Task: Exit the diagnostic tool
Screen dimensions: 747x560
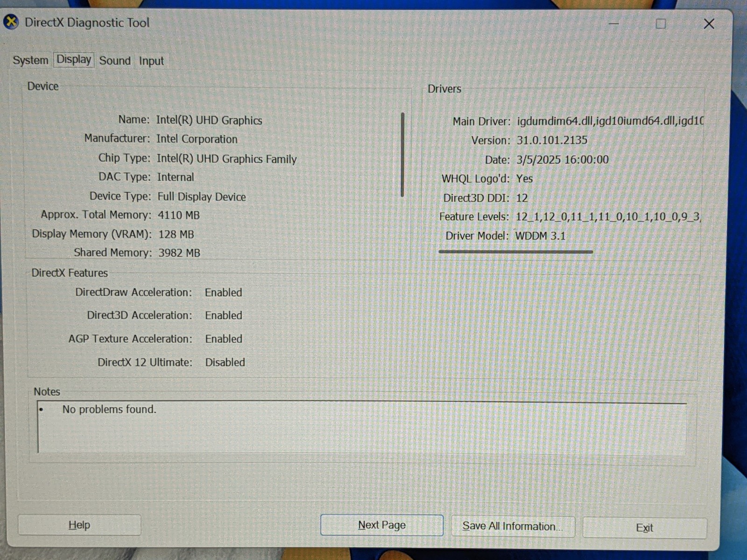Action: (644, 528)
